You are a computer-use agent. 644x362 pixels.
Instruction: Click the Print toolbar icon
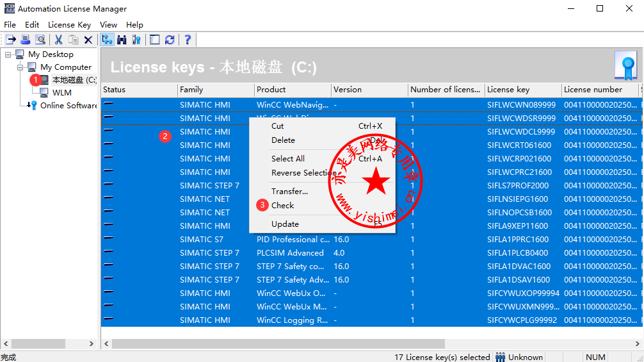(26, 40)
